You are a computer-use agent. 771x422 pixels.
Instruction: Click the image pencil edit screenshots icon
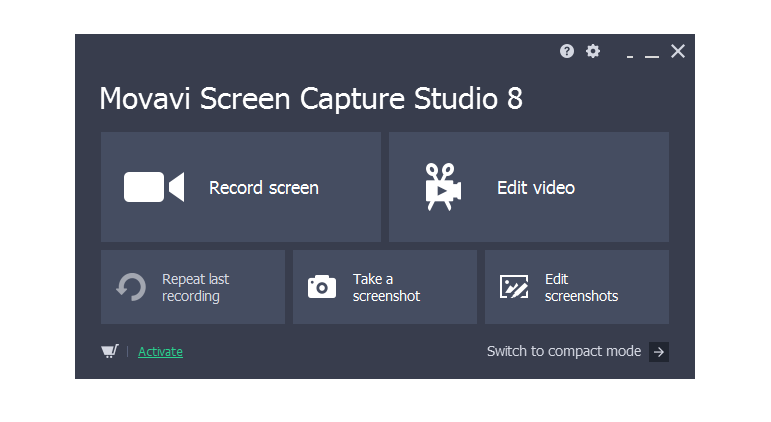click(x=514, y=287)
